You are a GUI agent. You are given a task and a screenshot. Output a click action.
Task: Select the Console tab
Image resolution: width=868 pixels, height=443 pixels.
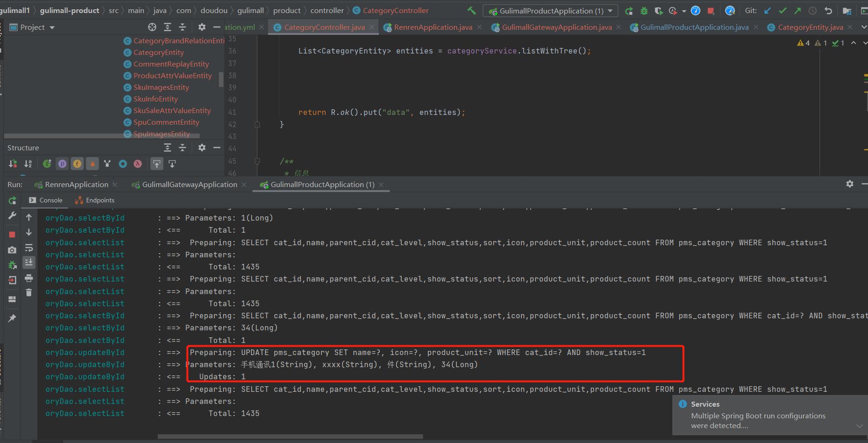(x=46, y=200)
